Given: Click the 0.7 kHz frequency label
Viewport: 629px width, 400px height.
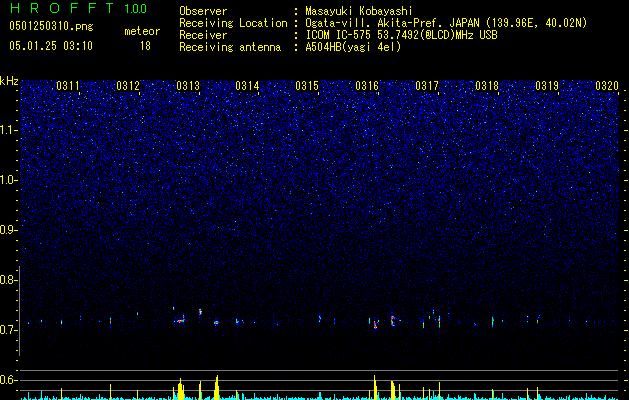Looking at the screenshot, I should 8,330.
